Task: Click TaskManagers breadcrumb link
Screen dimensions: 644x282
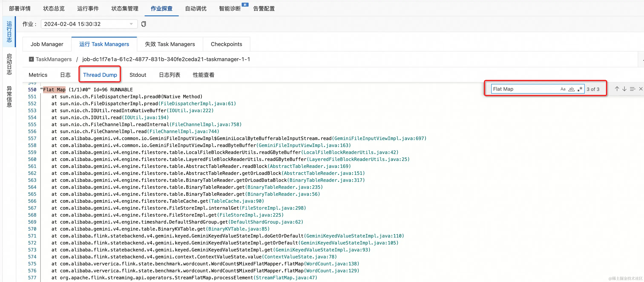Action: tap(53, 59)
